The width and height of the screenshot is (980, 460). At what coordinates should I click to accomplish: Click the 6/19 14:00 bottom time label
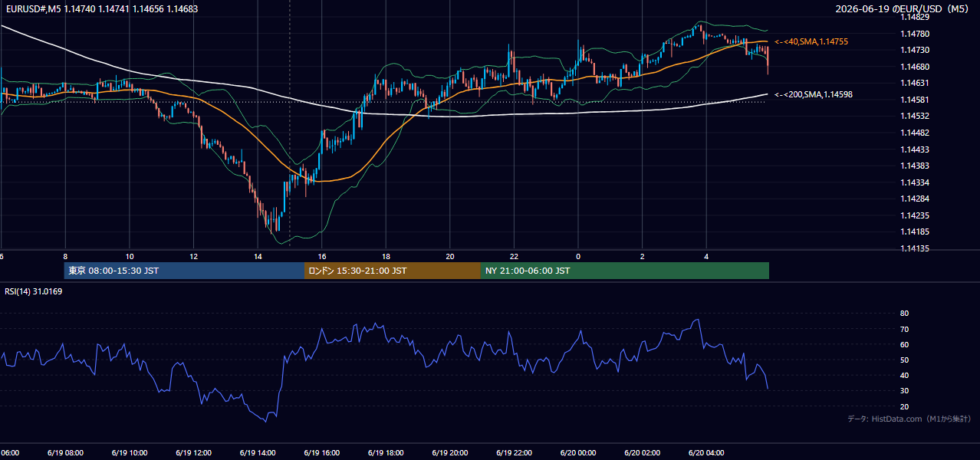pos(257,453)
